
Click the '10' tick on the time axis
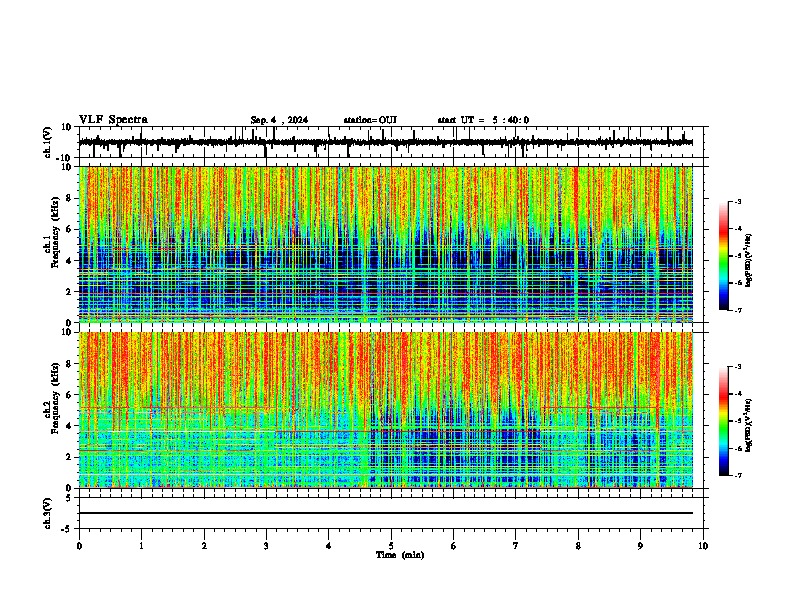703,546
